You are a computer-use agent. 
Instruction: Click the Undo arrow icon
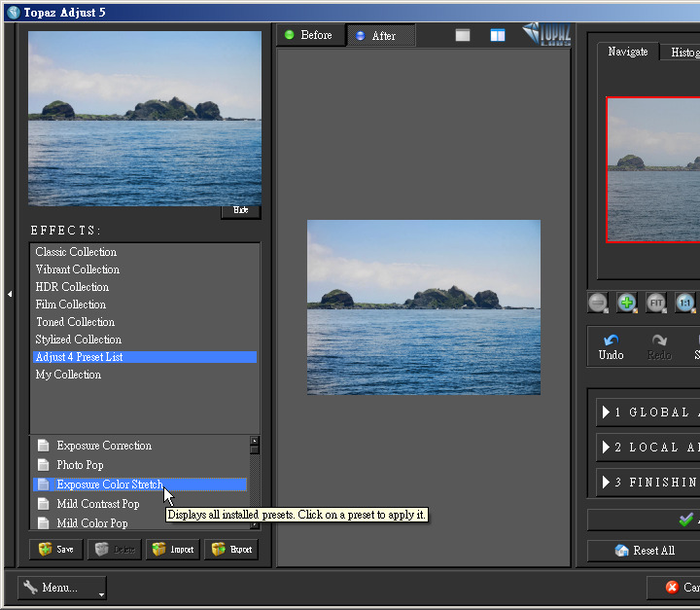click(x=612, y=341)
